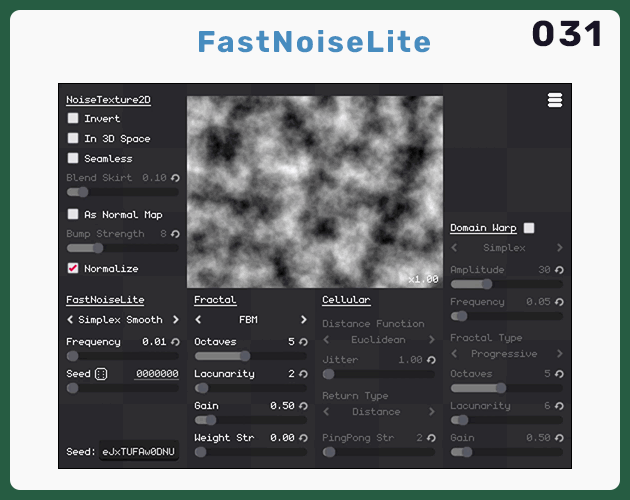Screen dimensions: 630x500
Task: Click the Blend Skirt slider
Action: [x=123, y=192]
